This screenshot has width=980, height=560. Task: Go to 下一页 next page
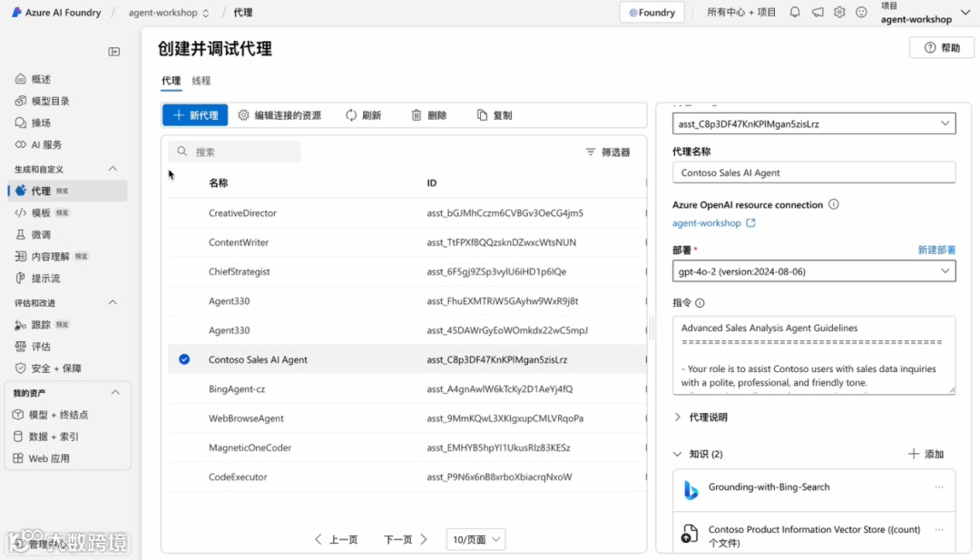click(x=406, y=539)
